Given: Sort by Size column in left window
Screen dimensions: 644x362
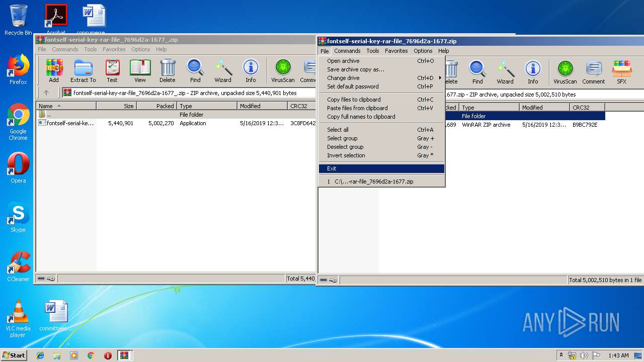Looking at the screenshot, I should (116, 106).
